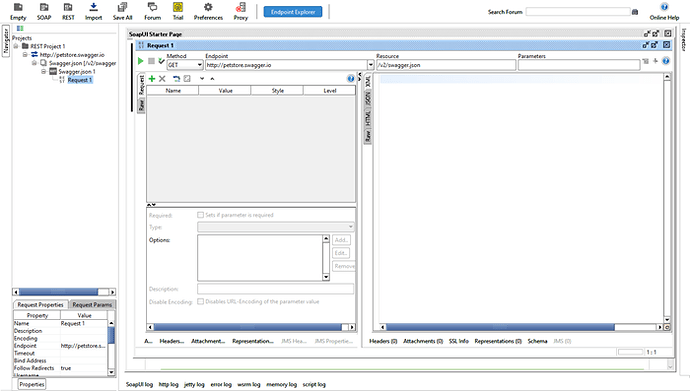
Task: Click the Search Forum input field
Action: click(x=578, y=12)
